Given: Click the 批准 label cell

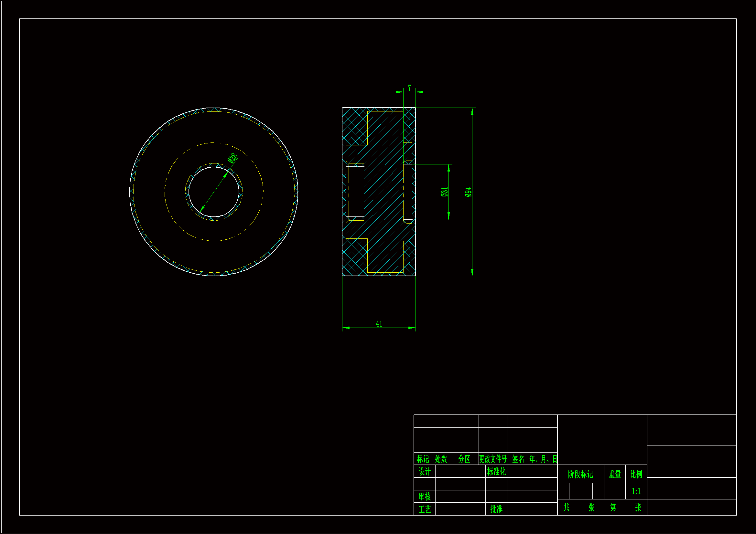Looking at the screenshot, I should click(x=496, y=509).
